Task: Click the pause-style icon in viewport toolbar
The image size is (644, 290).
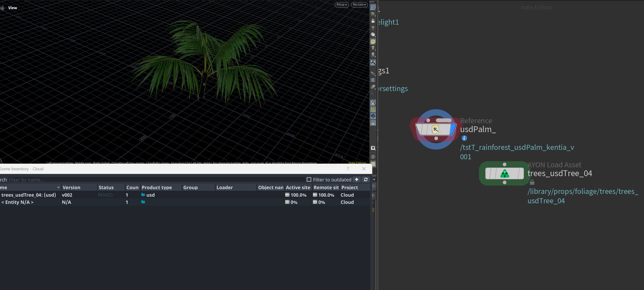Action: point(373,80)
